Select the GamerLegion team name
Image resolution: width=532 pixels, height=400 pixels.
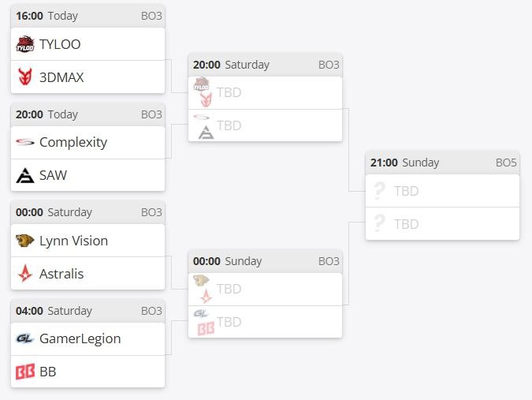click(80, 338)
